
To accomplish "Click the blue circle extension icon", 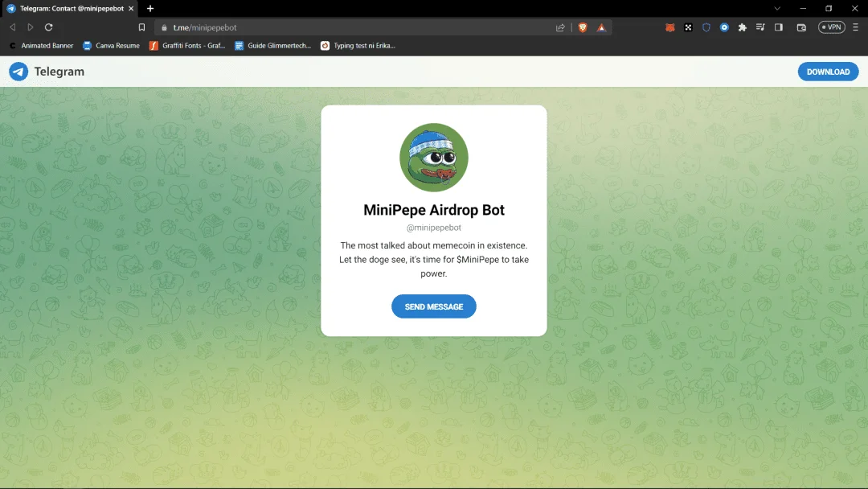I will [x=724, y=27].
